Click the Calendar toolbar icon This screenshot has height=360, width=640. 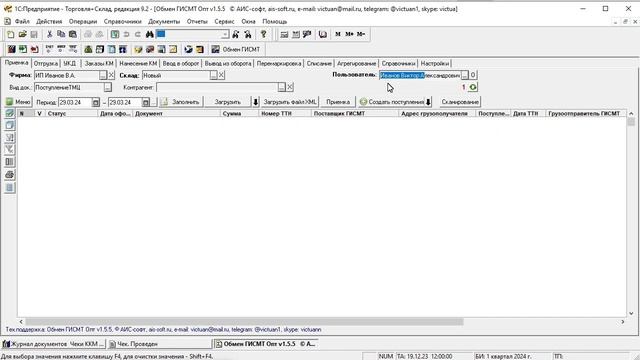point(296,35)
